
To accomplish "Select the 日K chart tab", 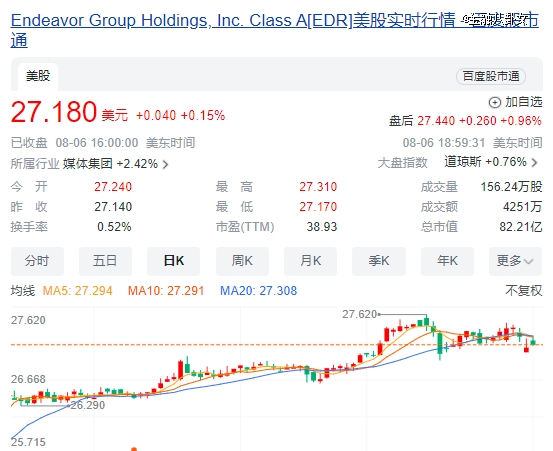I will [x=174, y=261].
